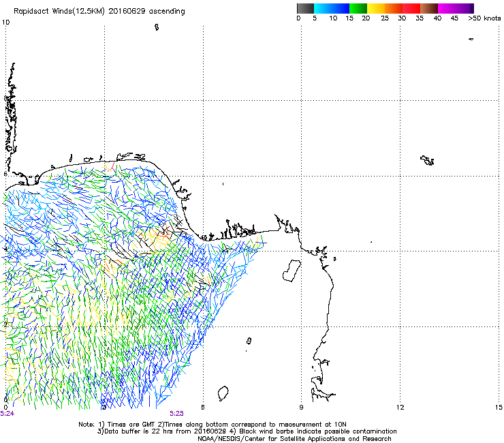504x443 pixels.
Task: Click São Tomé island outline near the equator
Action: [223, 393]
